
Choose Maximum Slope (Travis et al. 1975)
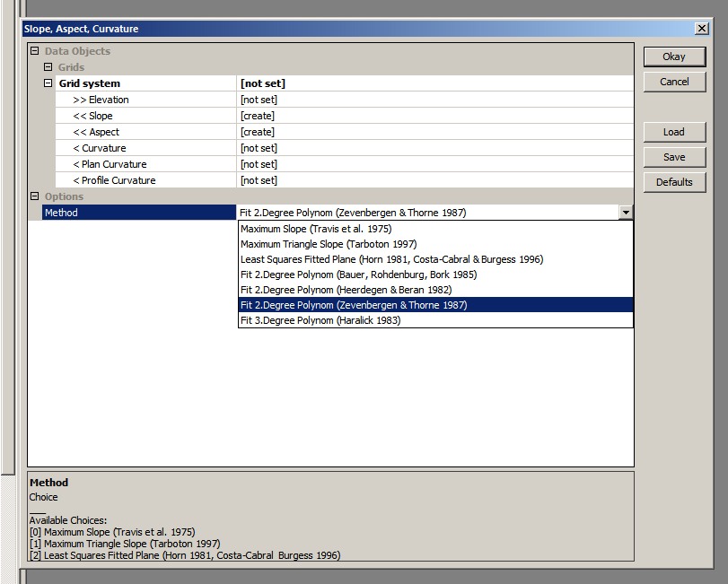[x=435, y=229]
